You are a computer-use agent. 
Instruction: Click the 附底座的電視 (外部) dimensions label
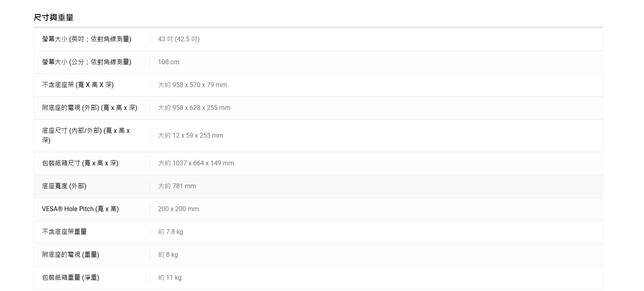[x=89, y=108]
